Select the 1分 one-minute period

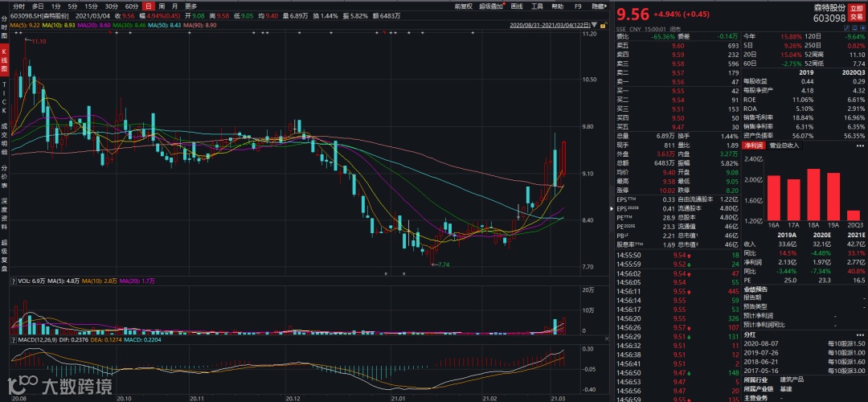tap(55, 6)
